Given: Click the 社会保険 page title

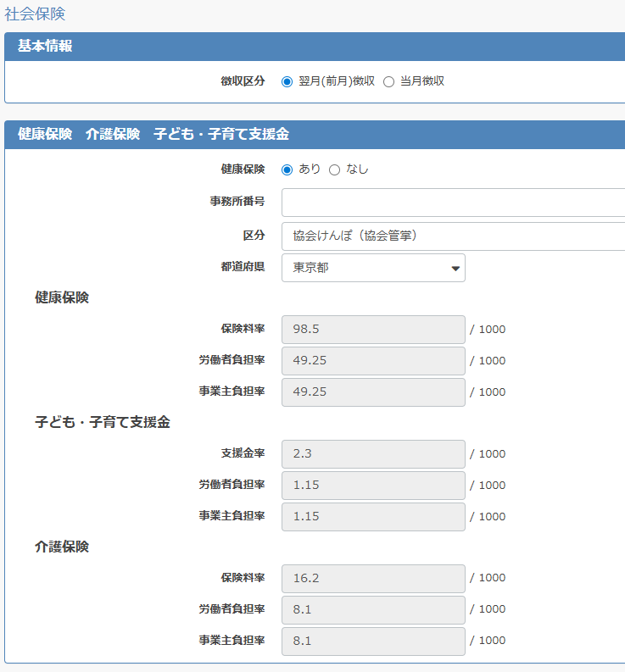Looking at the screenshot, I should (x=35, y=14).
